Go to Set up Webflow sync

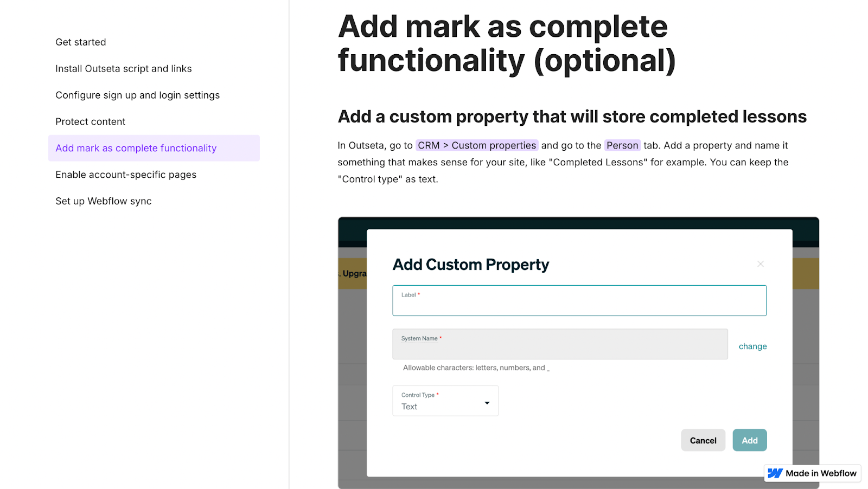point(104,201)
